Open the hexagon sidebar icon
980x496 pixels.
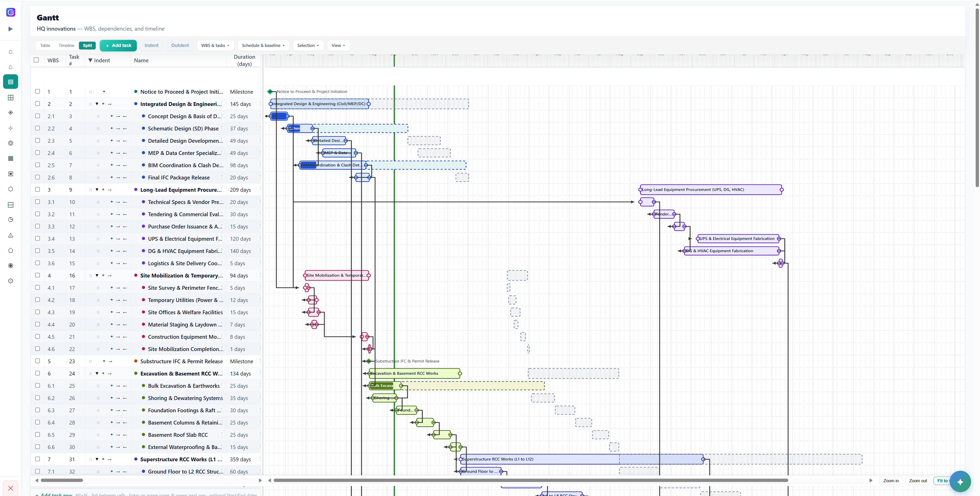coord(11,189)
